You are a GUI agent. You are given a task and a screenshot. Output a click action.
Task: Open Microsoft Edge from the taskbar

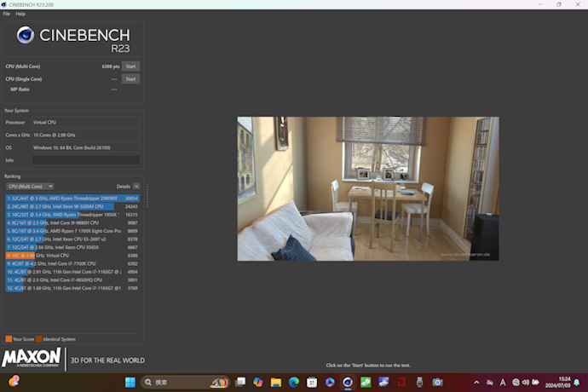294,383
